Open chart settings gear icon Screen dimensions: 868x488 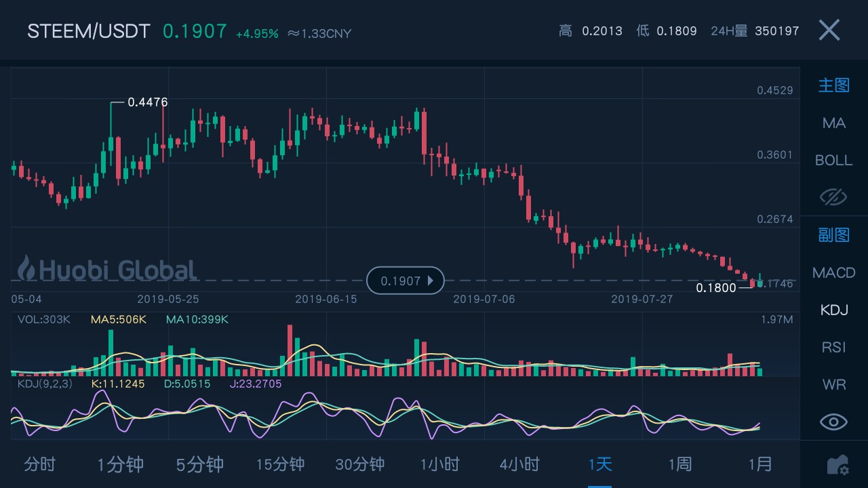(837, 465)
